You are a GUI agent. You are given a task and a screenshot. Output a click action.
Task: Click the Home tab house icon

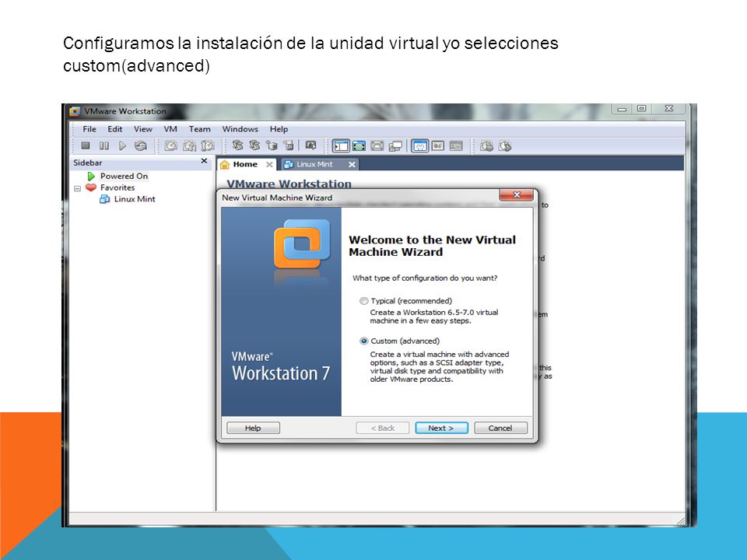[224, 165]
